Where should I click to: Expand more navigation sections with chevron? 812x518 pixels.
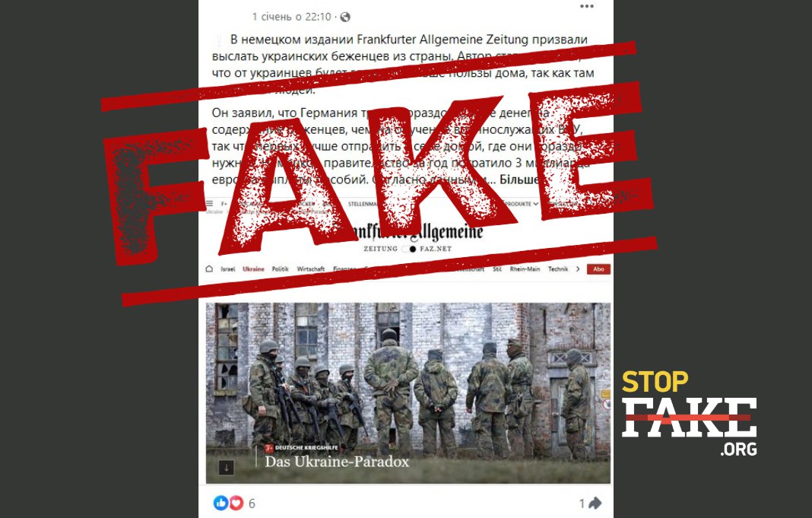(x=578, y=269)
